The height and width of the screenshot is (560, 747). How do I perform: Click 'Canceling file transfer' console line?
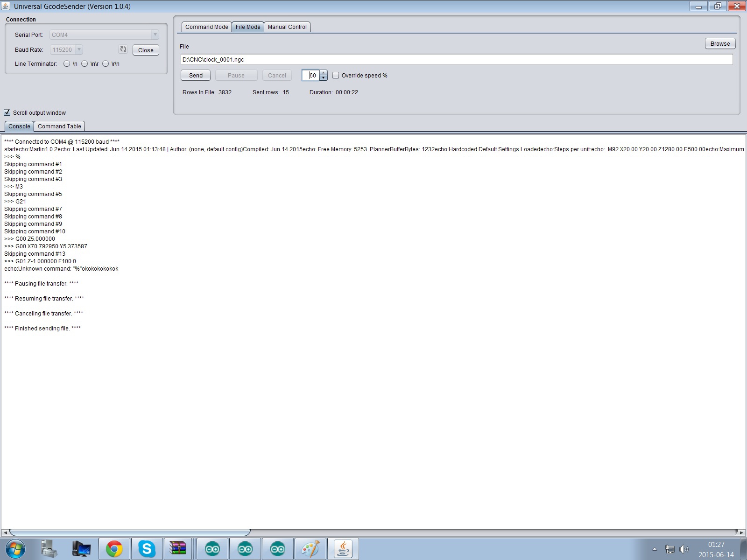tap(43, 314)
